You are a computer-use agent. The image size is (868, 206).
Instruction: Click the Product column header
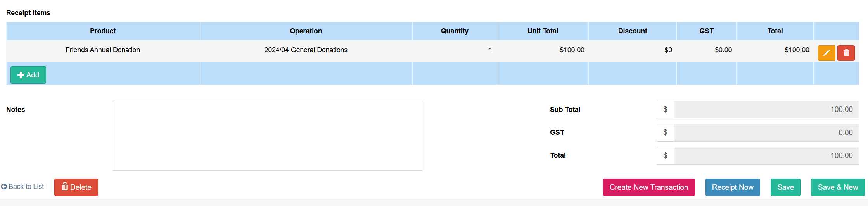pyautogui.click(x=103, y=31)
